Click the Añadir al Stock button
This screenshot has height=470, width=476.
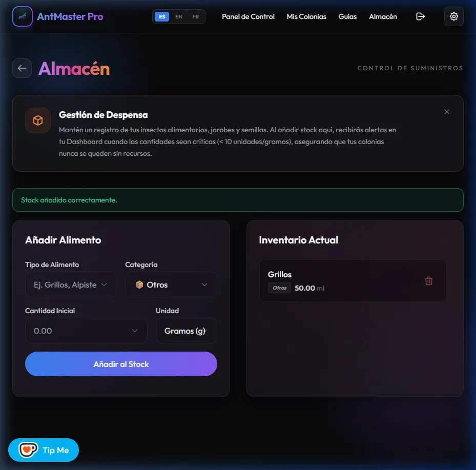point(121,364)
